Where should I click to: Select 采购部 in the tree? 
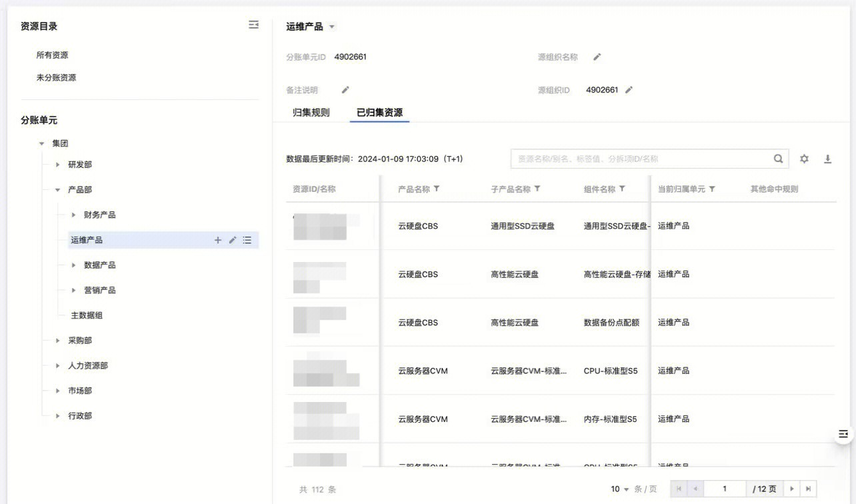point(80,341)
